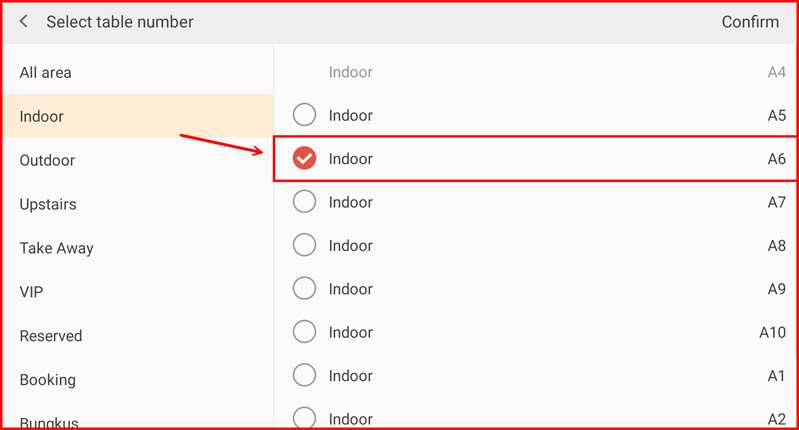Screen dimensions: 799x430
Task: Switch to VIP area
Action: coord(32,293)
